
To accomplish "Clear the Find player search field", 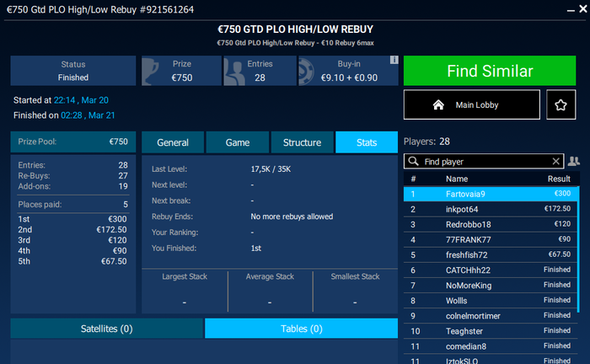I will (x=555, y=161).
